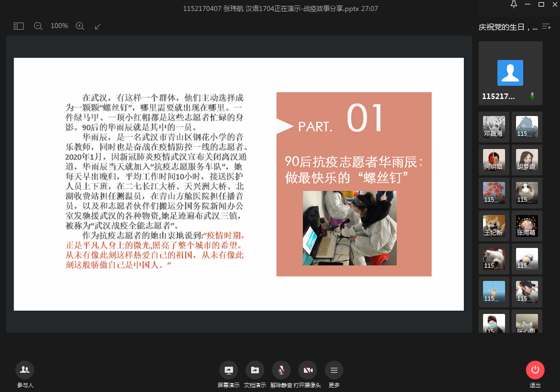Start screen sharing with 屏幕演示
The width and height of the screenshot is (560, 392).
(229, 374)
